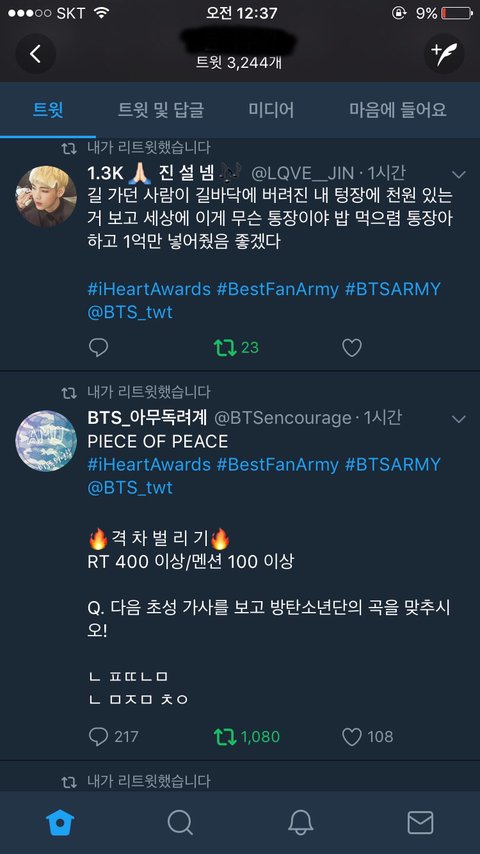Screen dimensions: 480x854
Task: Like the @LQVE__JIN tweet
Action: pyautogui.click(x=352, y=347)
